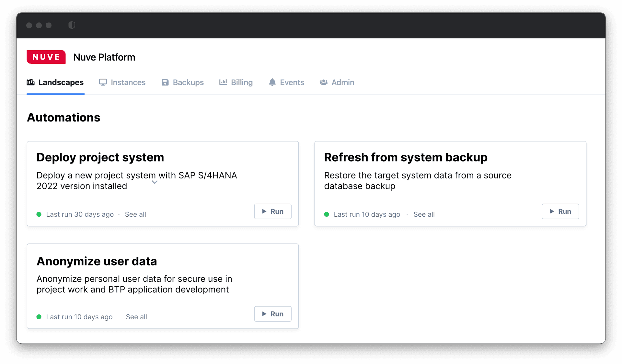
Task: Click play icon on Deploy project system Run
Action: (264, 211)
